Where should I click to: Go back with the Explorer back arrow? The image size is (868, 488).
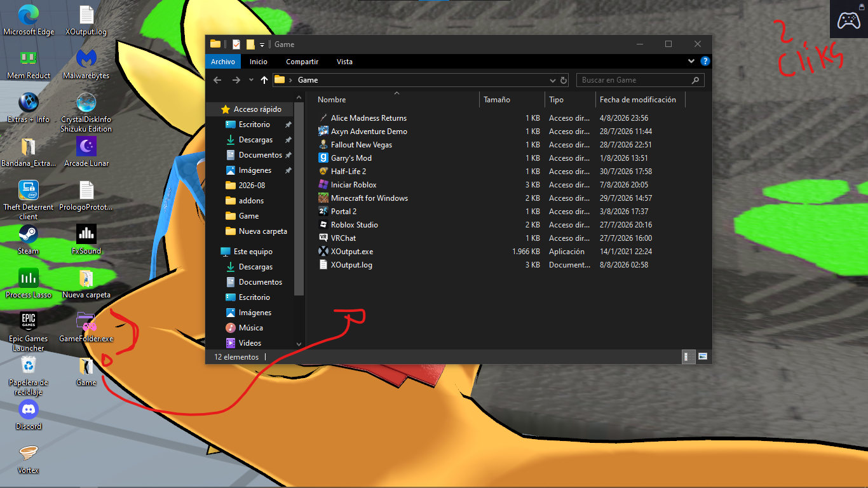pos(217,80)
